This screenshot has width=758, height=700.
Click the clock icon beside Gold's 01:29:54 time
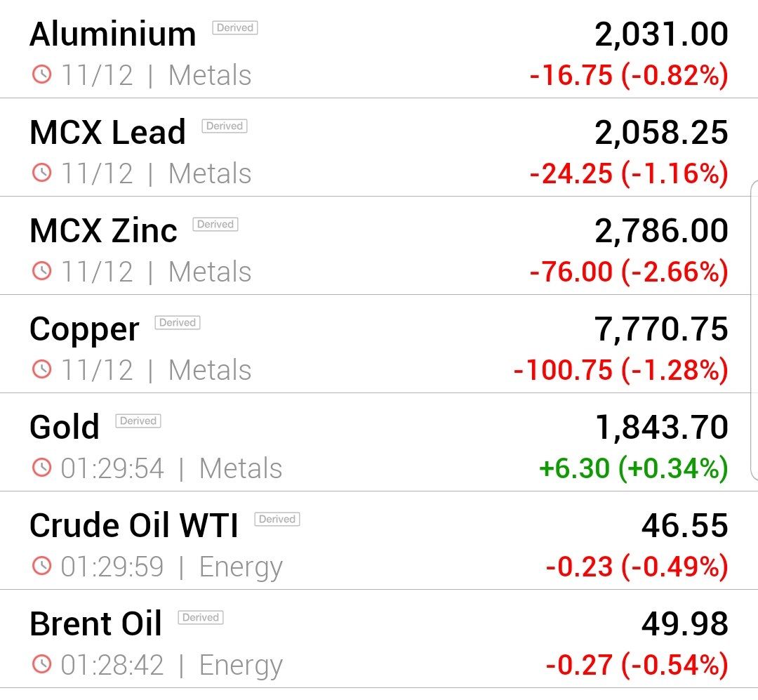42,468
